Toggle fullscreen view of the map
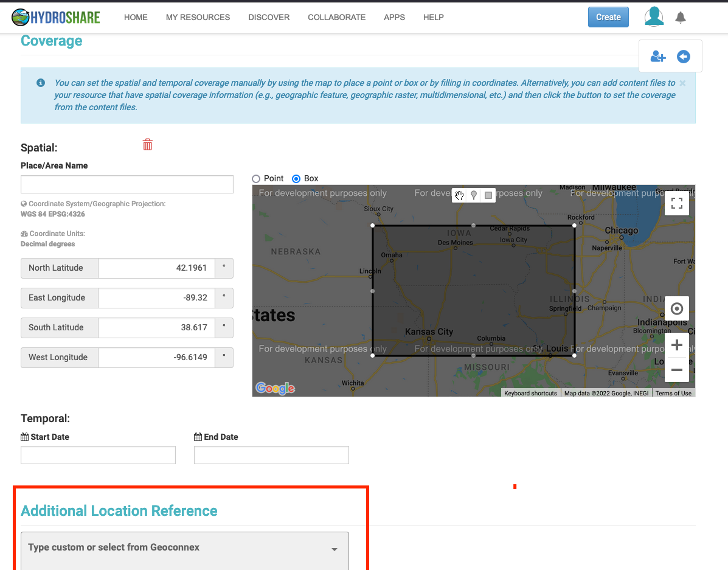 (677, 203)
